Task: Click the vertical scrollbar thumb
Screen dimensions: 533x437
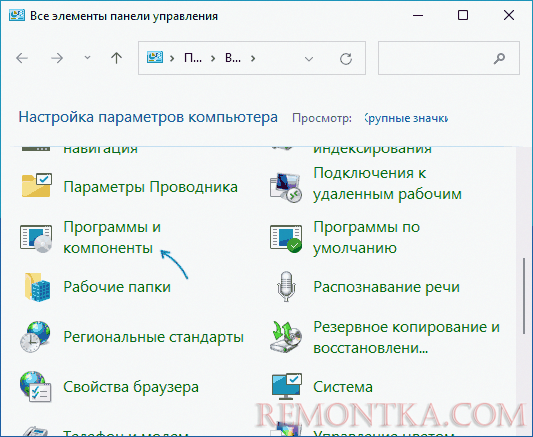Action: 524,296
